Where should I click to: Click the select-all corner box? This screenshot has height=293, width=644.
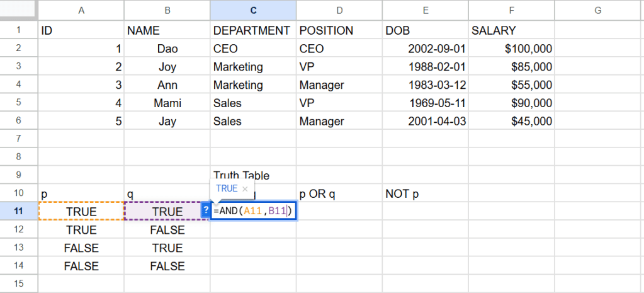pos(19,10)
